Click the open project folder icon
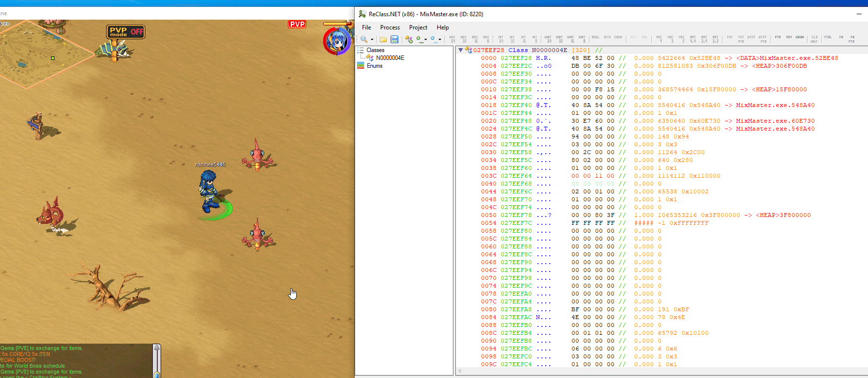This screenshot has width=868, height=378. coord(383,39)
